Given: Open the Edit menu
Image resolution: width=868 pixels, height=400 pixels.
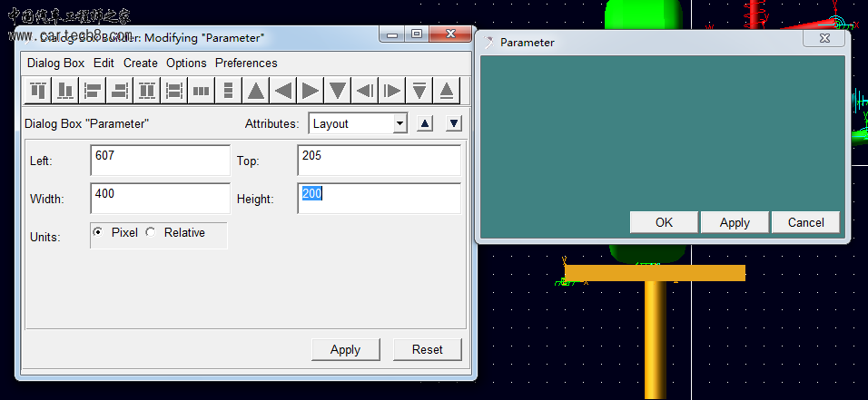Looking at the screenshot, I should coord(104,63).
